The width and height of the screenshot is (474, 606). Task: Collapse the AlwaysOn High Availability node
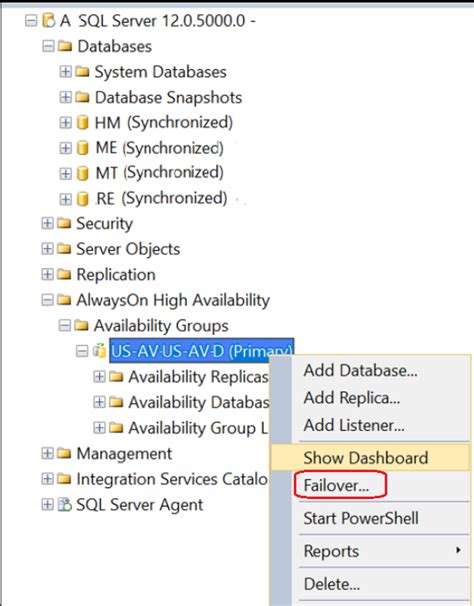(x=48, y=300)
